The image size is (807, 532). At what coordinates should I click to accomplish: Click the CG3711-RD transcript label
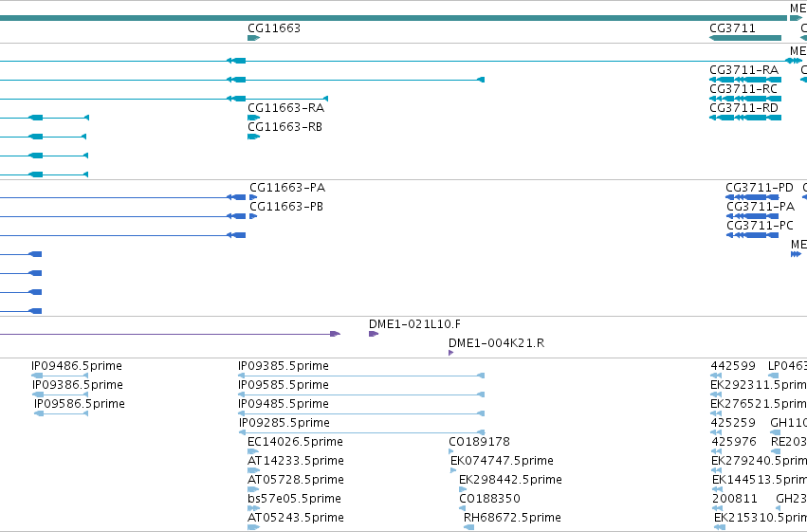click(x=743, y=108)
